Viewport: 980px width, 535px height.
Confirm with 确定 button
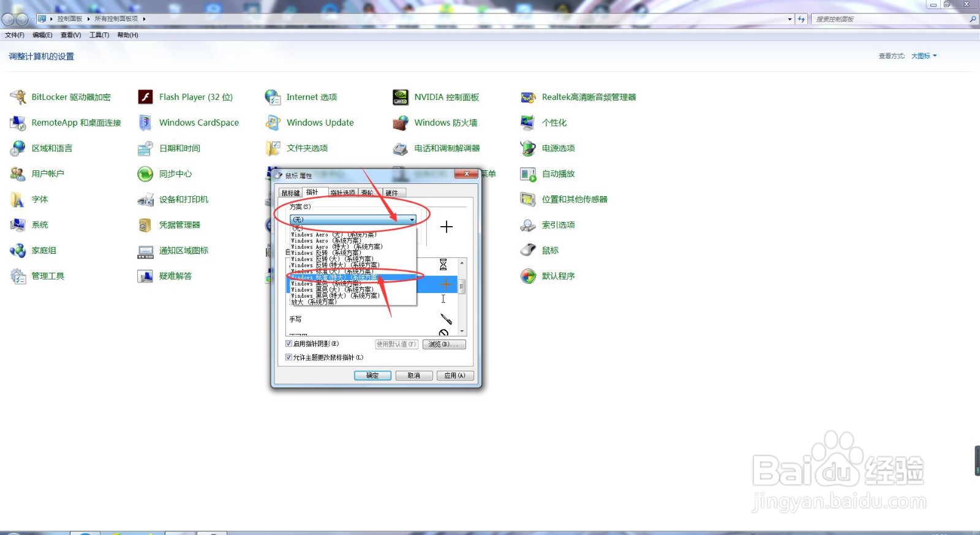pos(372,376)
